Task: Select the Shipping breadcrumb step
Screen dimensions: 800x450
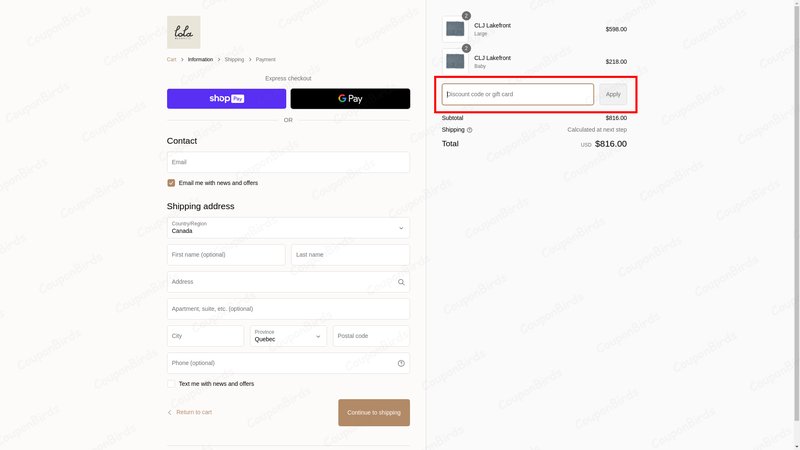Action: click(234, 60)
